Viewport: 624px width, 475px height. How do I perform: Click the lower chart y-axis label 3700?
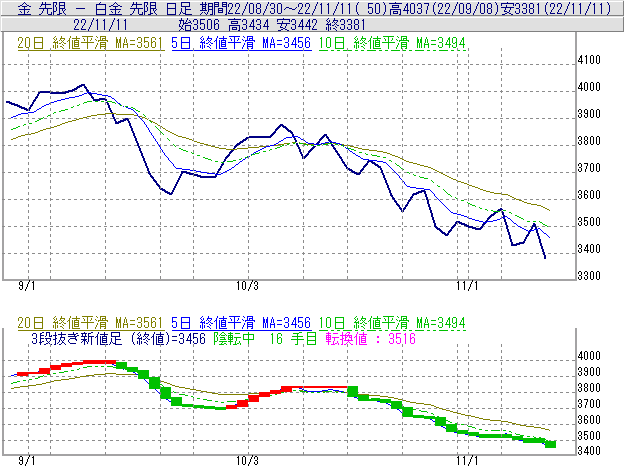[589, 404]
